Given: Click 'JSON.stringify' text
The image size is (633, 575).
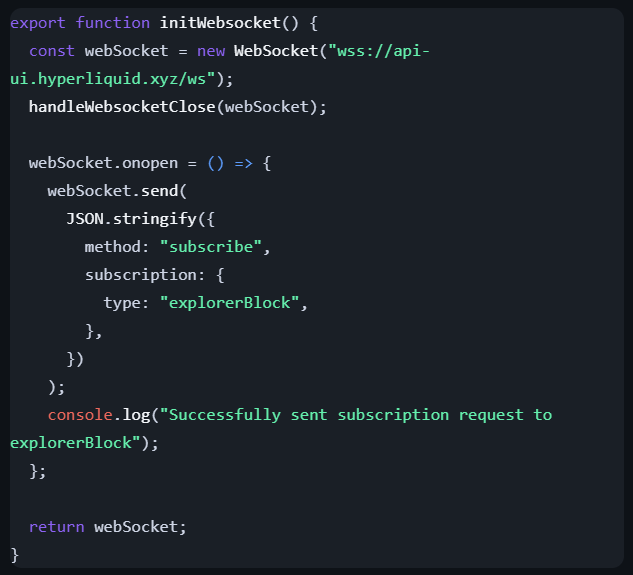Looking at the screenshot, I should [x=131, y=219].
